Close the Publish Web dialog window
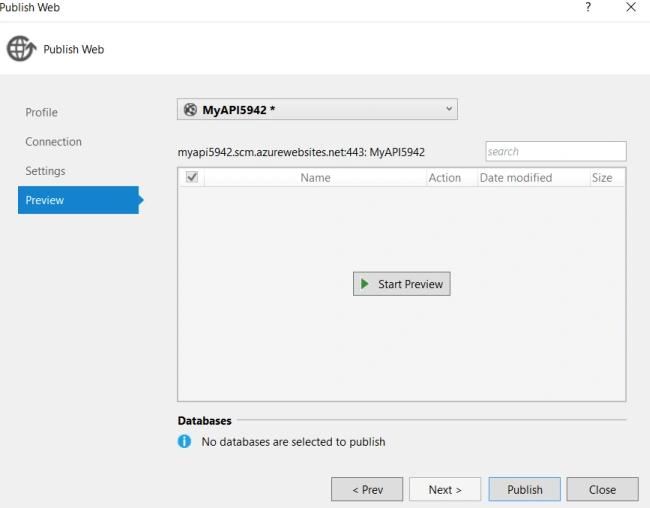Image resolution: width=650 pixels, height=508 pixels. pyautogui.click(x=631, y=7)
